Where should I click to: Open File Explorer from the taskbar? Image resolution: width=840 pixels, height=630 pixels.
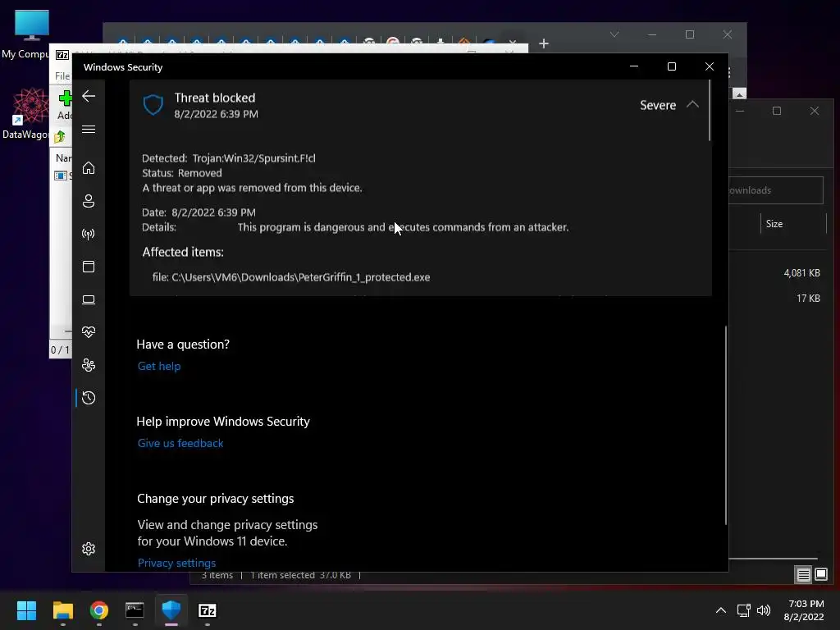[x=62, y=610]
